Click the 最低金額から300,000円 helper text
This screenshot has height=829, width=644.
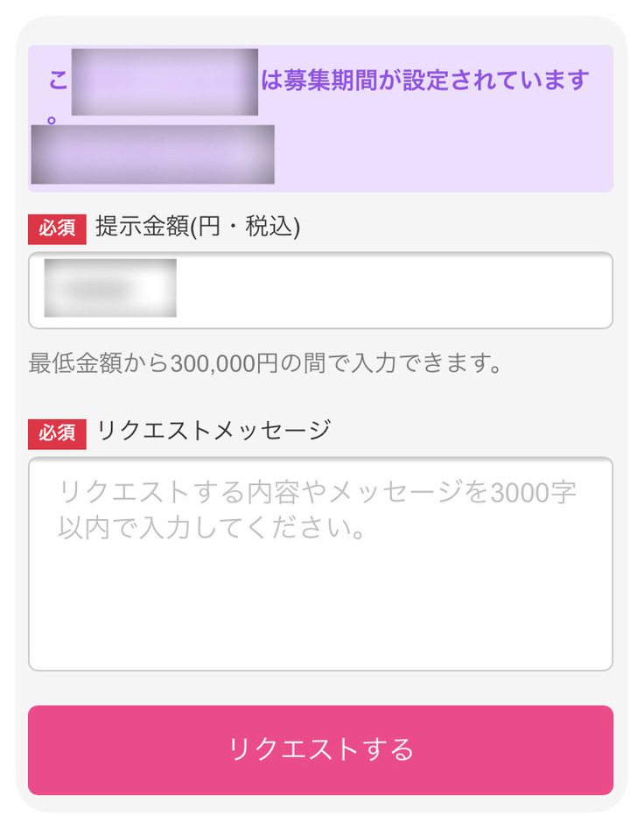[266, 362]
